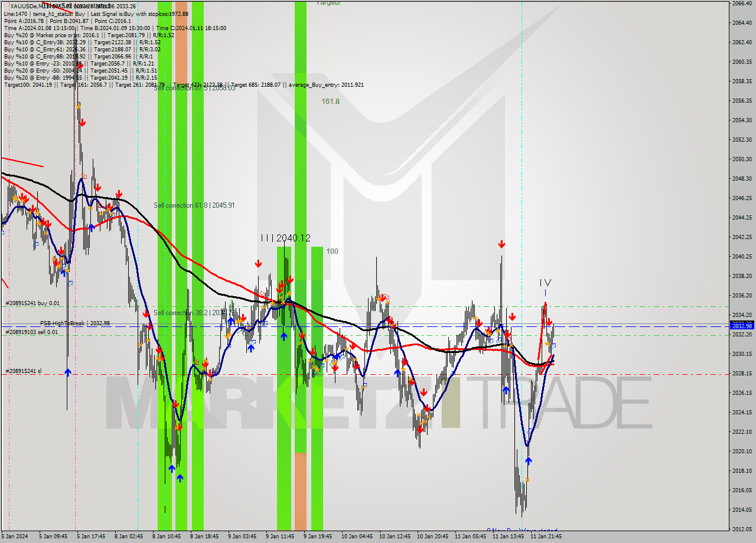Select the 'Target100: 2041.19' summary line

[184, 85]
